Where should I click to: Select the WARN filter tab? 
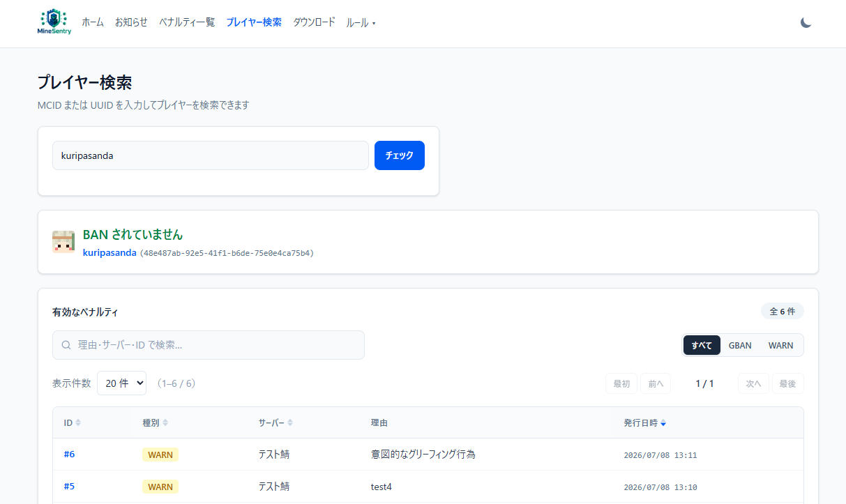click(780, 345)
